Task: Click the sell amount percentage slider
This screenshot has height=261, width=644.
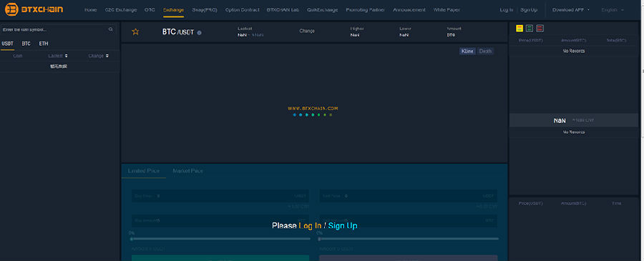Action: point(409,239)
